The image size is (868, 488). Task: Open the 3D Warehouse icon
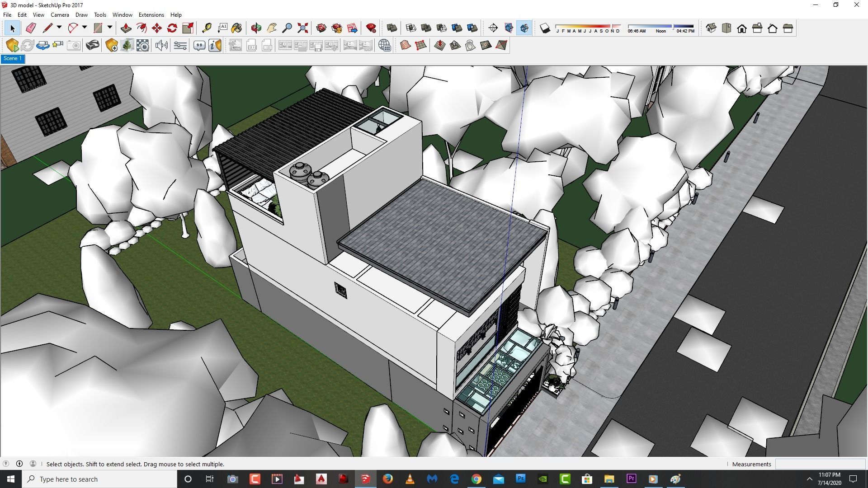pyautogui.click(x=321, y=28)
